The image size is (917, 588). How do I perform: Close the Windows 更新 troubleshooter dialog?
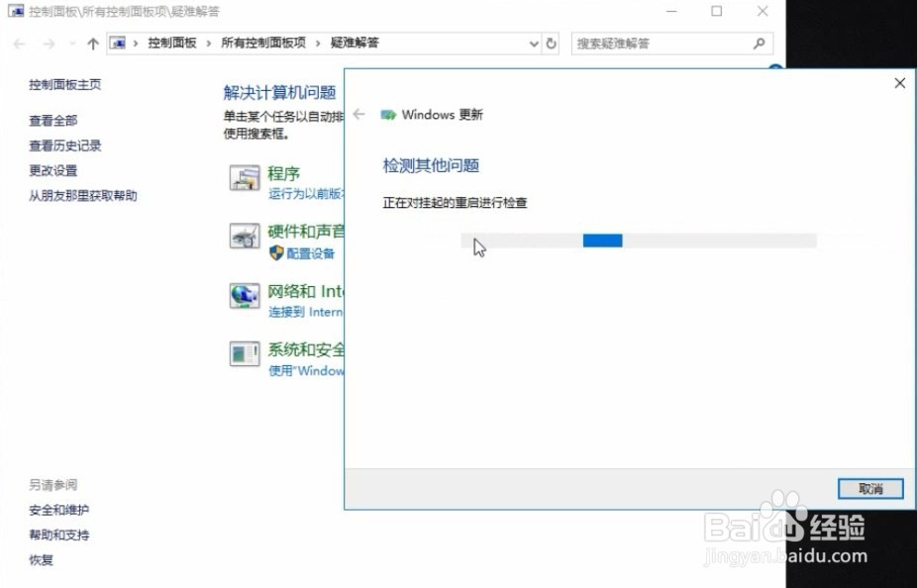pos(900,83)
